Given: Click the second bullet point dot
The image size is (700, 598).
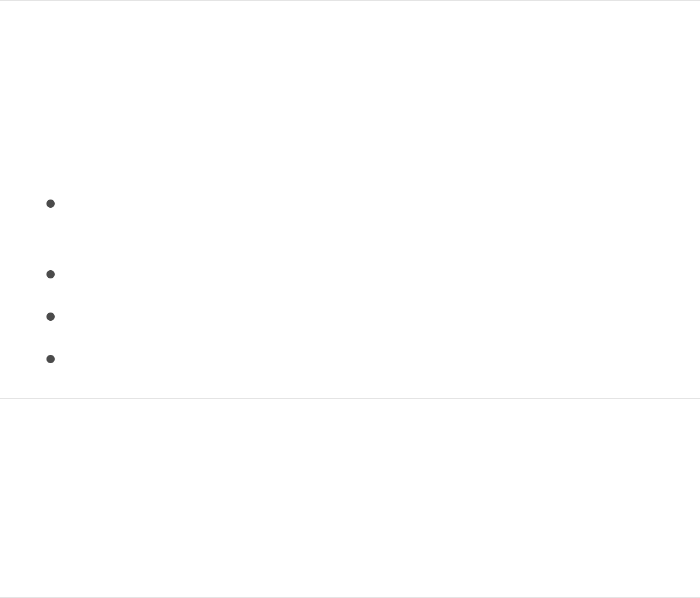Looking at the screenshot, I should tap(51, 274).
